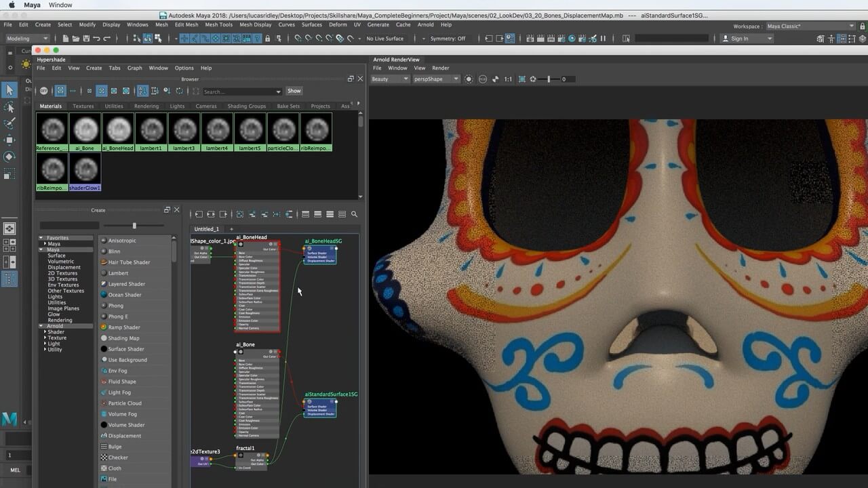868x488 pixels.
Task: Click the 1:1 zoom icon in RenderView
Action: click(x=508, y=79)
